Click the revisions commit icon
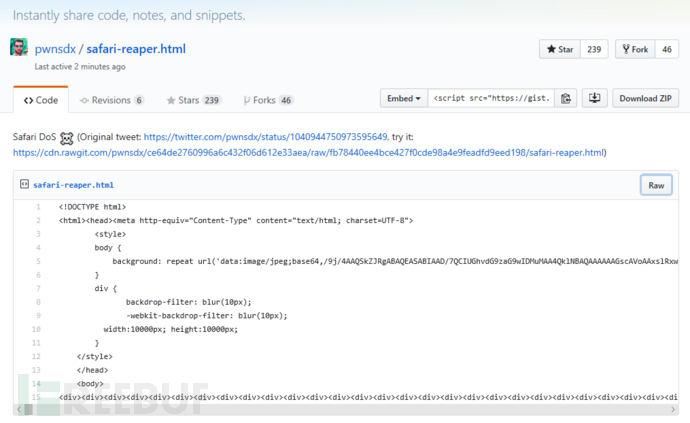Image resolution: width=690 pixels, height=423 pixels. 84,100
